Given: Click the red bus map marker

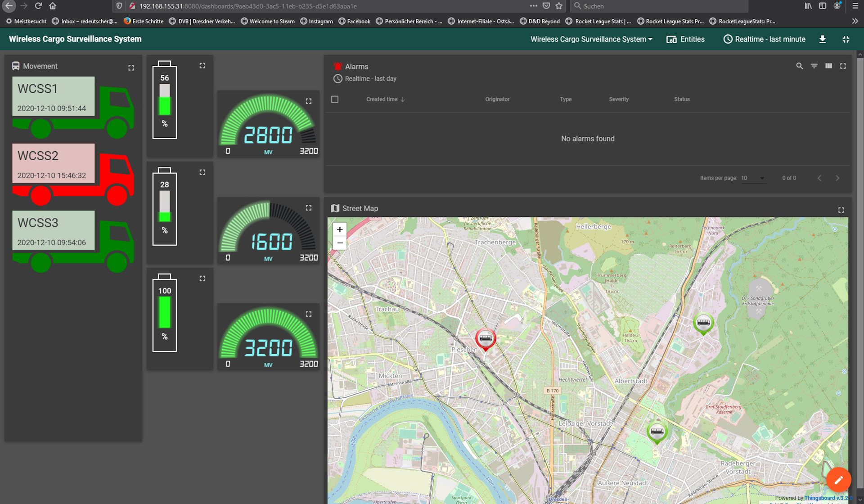Looking at the screenshot, I should click(485, 339).
